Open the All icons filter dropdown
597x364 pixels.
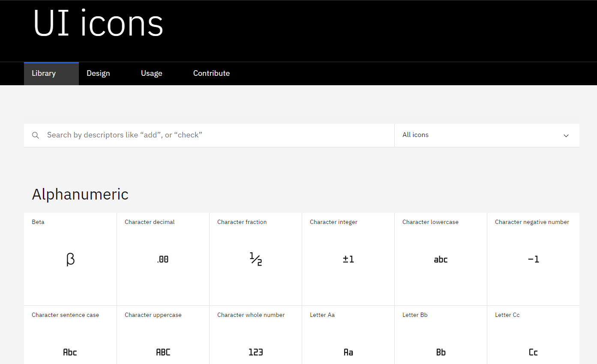point(486,135)
